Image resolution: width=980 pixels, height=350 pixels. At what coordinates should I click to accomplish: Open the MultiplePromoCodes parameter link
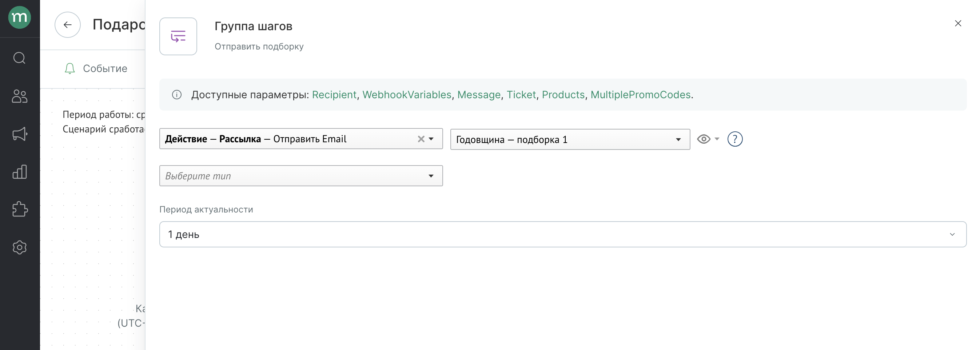pos(640,95)
